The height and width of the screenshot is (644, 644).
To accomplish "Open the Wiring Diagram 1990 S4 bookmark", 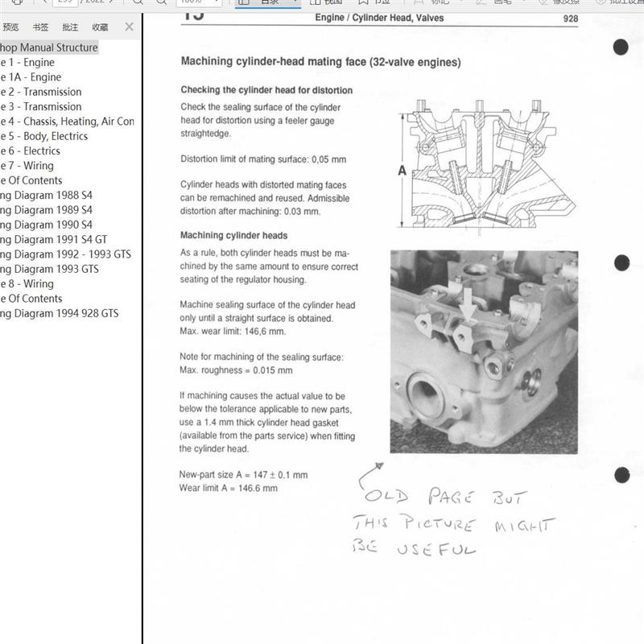I will pos(47,225).
